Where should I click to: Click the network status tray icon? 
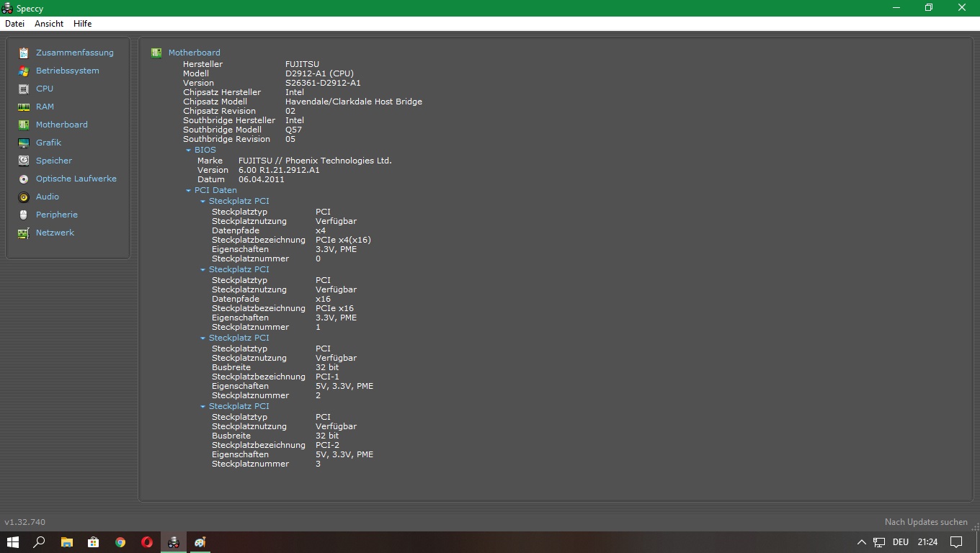pyautogui.click(x=879, y=542)
